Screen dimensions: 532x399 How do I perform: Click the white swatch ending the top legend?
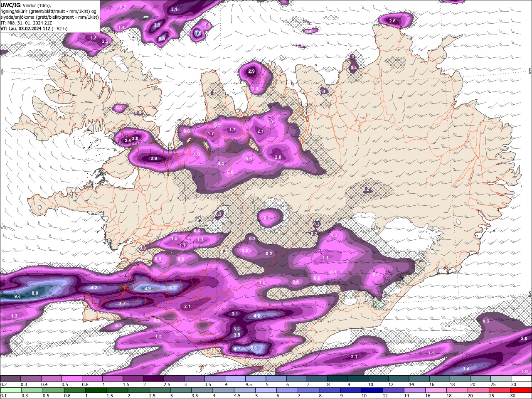coord(521,379)
